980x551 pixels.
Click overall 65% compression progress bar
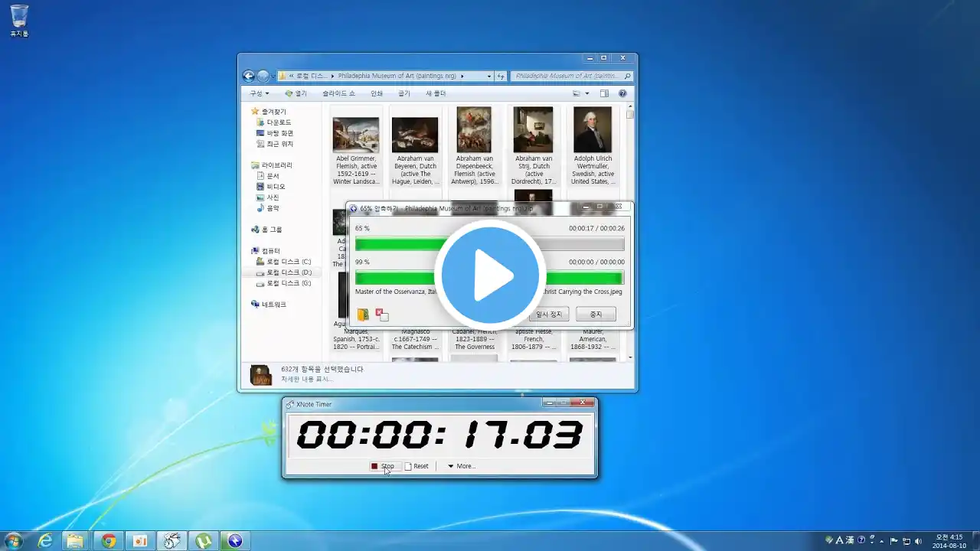point(489,244)
